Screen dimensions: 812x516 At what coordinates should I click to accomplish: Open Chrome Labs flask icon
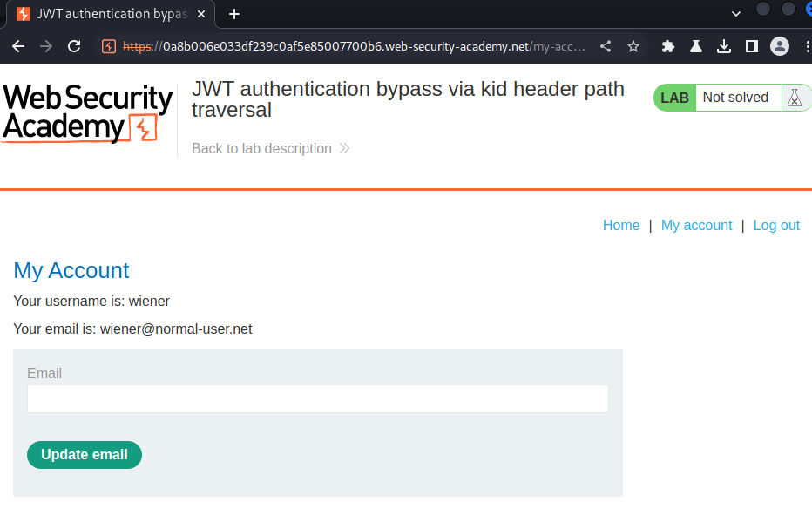[696, 46]
